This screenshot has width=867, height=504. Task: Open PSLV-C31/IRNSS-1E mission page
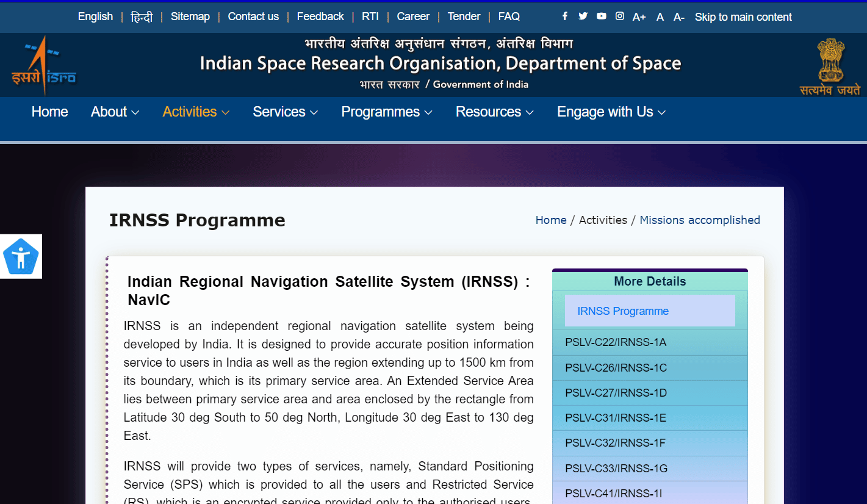click(650, 418)
